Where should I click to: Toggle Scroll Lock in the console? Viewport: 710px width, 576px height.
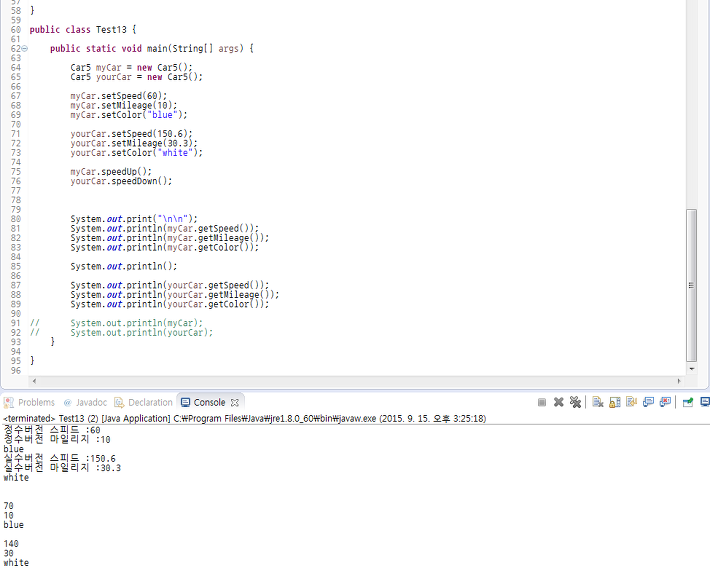click(615, 402)
